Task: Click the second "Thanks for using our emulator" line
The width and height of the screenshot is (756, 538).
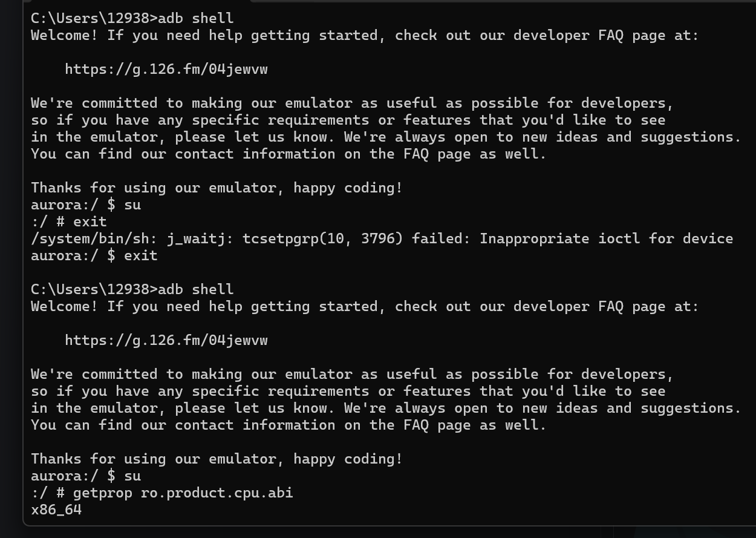Action: (x=217, y=459)
